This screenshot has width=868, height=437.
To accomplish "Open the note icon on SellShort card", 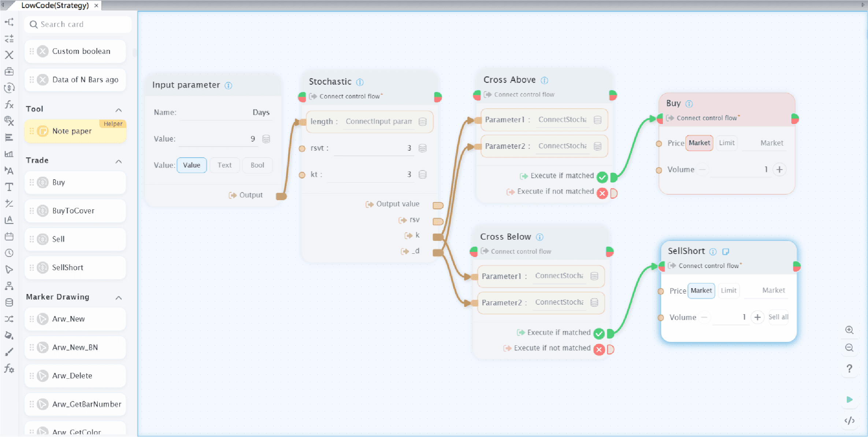I will click(x=726, y=251).
